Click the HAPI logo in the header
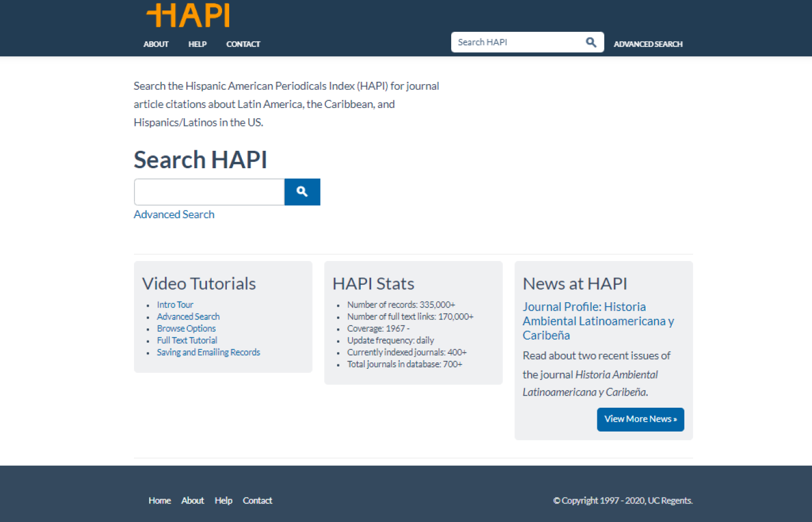812x522 pixels. click(188, 15)
